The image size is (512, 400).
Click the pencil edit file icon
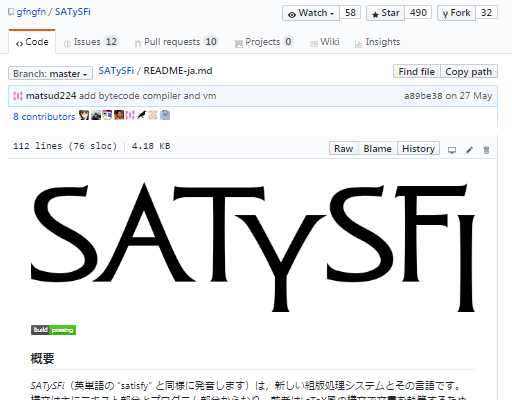tap(469, 150)
